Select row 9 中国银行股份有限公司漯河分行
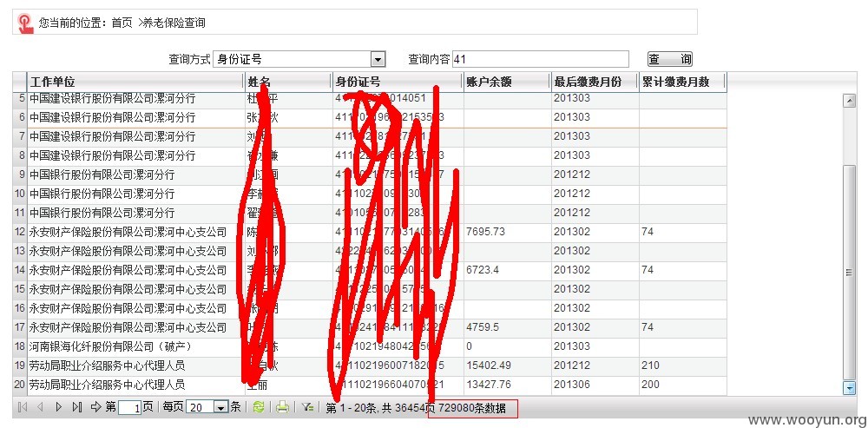This screenshot has width=868, height=428. coord(370,175)
